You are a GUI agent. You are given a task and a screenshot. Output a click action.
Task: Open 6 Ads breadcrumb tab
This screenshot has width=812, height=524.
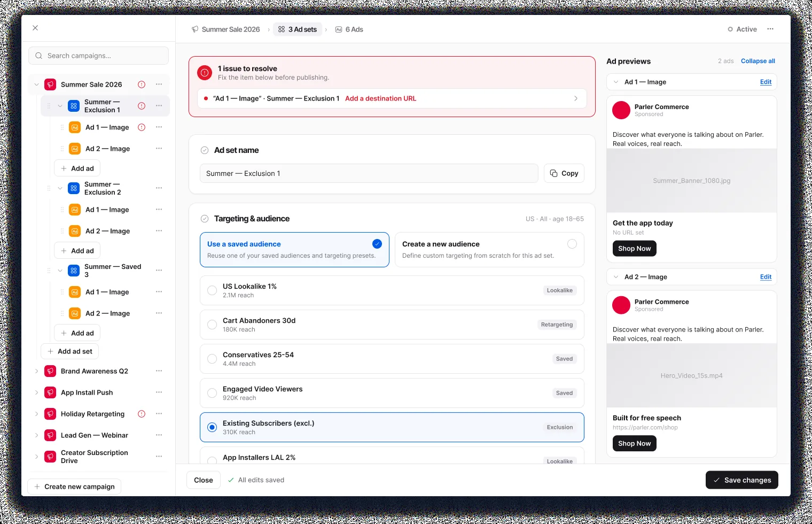click(349, 29)
